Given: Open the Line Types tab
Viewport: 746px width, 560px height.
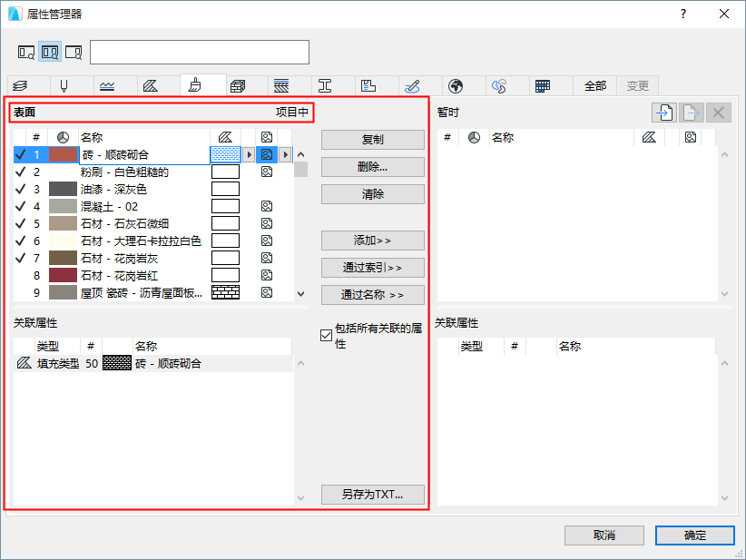Looking at the screenshot, I should coord(107,86).
